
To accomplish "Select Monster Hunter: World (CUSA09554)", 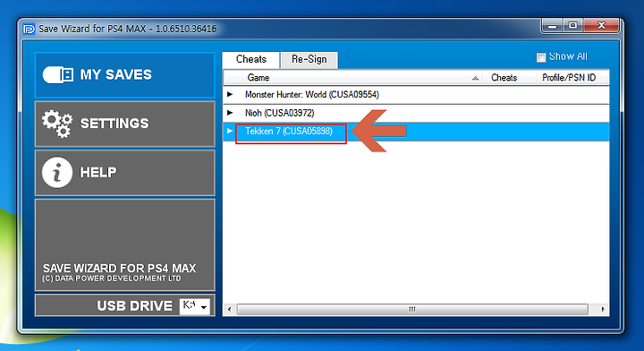I will 312,95.
